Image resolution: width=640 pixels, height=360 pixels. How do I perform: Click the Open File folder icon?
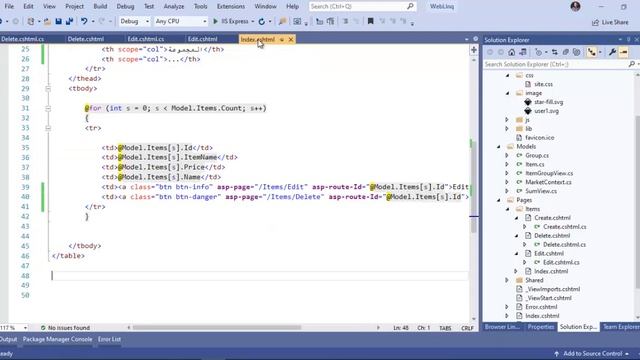47,21
